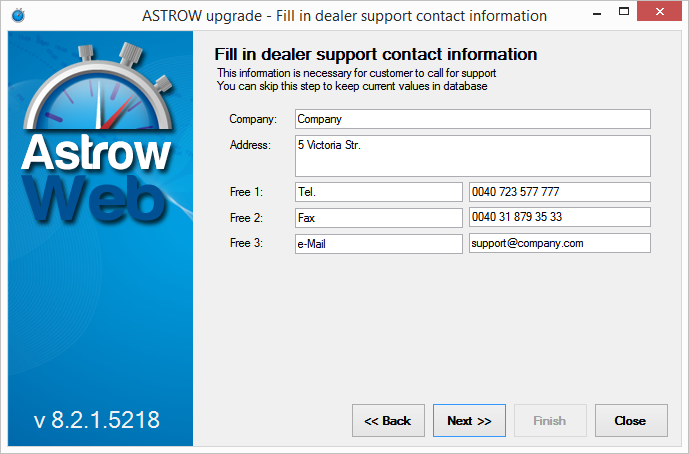This screenshot has height=454, width=689.
Task: Click the v 8.2.1.5218 version label
Action: pos(97,420)
